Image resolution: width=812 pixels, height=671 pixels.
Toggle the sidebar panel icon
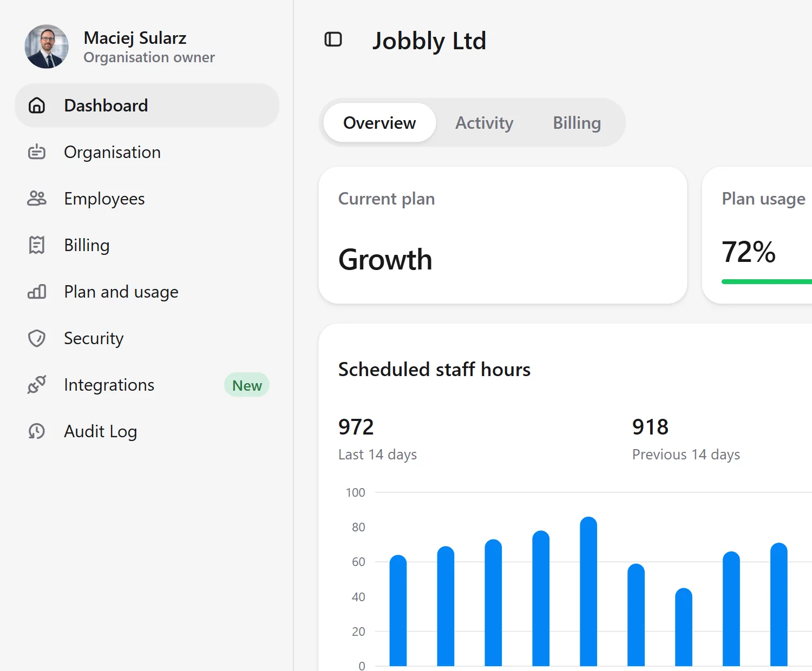[x=333, y=40]
